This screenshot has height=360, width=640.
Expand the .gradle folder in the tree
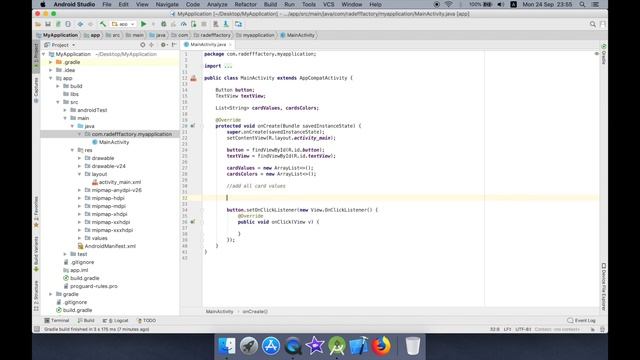click(51, 62)
